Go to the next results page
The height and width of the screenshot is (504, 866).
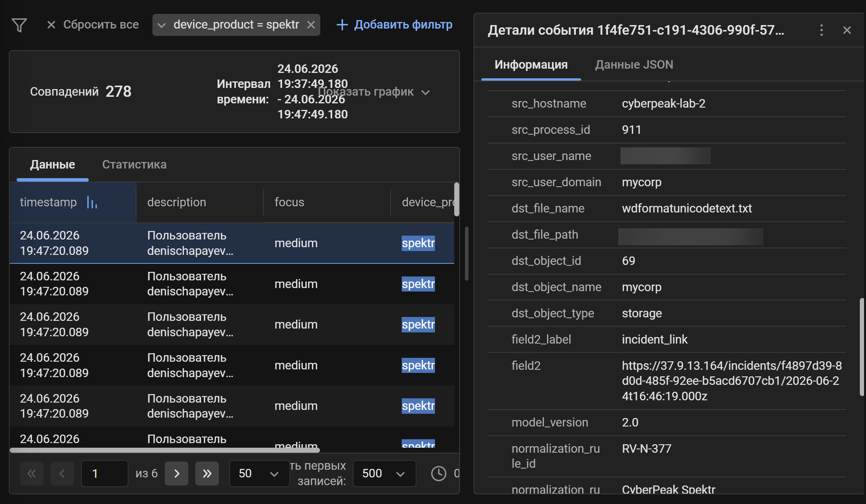coord(177,474)
